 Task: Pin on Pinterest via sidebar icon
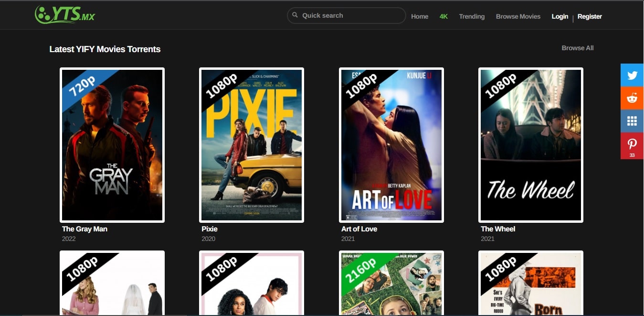pyautogui.click(x=632, y=146)
